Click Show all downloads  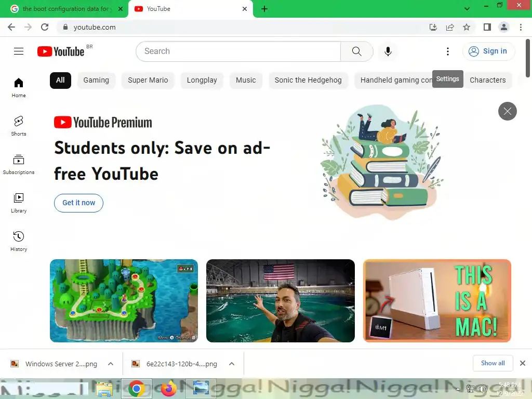click(x=493, y=363)
